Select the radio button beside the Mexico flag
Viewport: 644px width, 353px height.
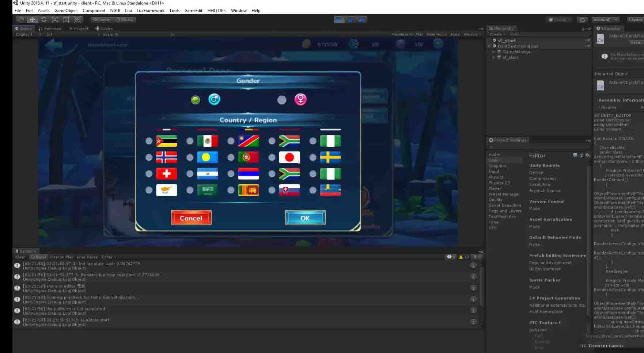pos(190,141)
